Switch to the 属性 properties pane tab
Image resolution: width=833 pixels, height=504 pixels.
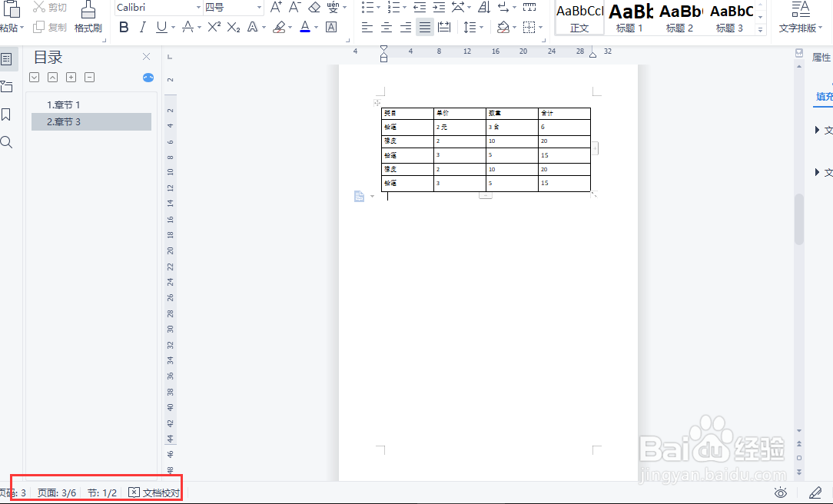point(821,58)
